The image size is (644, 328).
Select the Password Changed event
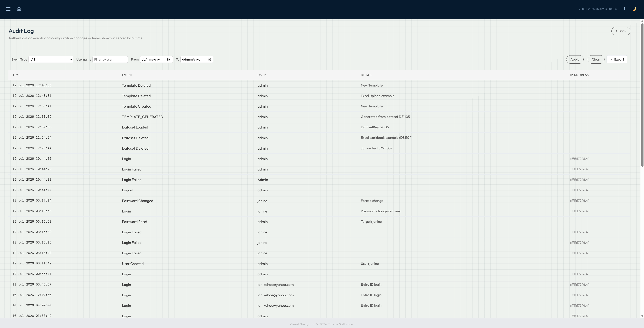[x=138, y=201]
